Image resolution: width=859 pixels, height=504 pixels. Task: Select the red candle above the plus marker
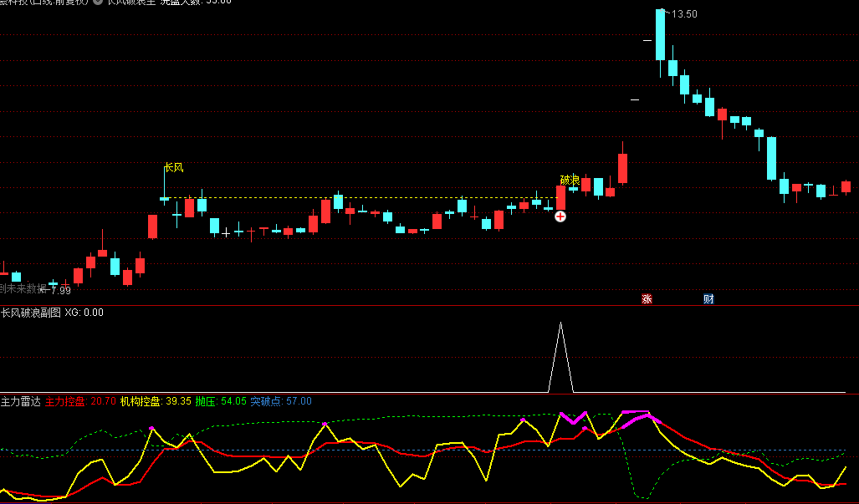coord(560,197)
